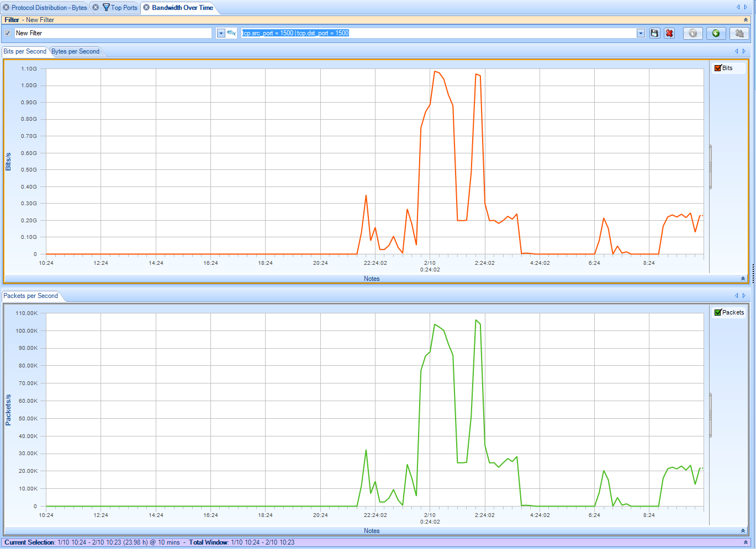Expand Notes under the packets chart
Viewport: 756px width, 549px height.
coord(743,531)
